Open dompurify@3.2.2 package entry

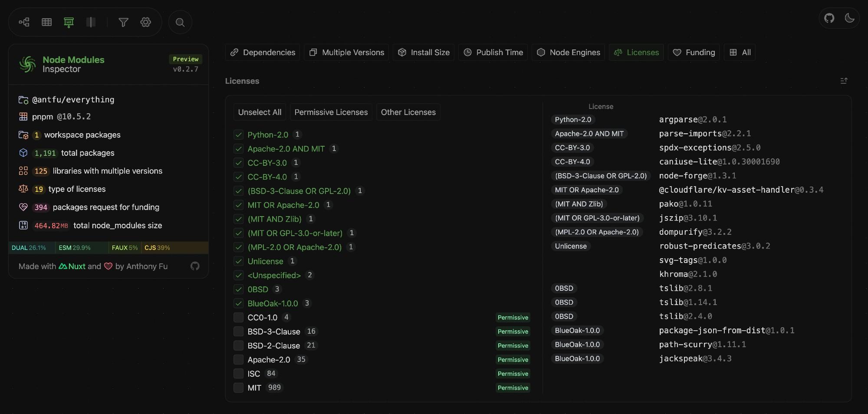[x=695, y=232]
